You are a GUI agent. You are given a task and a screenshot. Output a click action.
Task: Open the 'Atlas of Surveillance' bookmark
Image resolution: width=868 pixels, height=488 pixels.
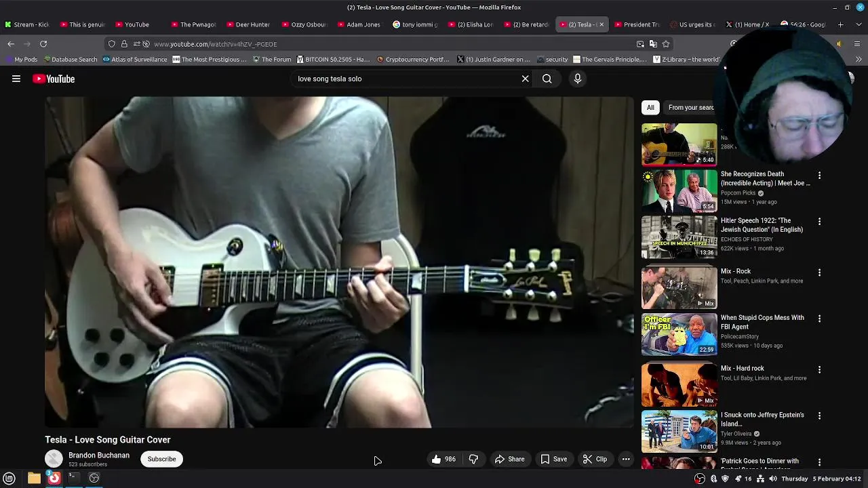[x=135, y=59]
